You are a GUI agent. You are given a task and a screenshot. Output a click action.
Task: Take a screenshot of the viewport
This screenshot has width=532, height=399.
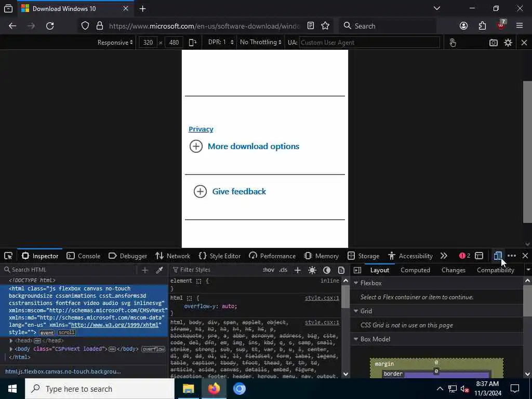click(x=494, y=43)
